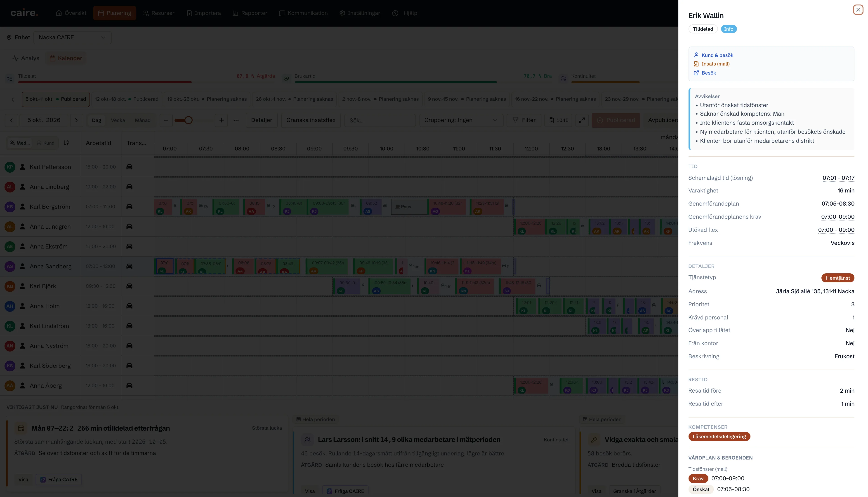This screenshot has height=497, width=868.
Task: Click the Granska insatsflex button
Action: click(311, 120)
